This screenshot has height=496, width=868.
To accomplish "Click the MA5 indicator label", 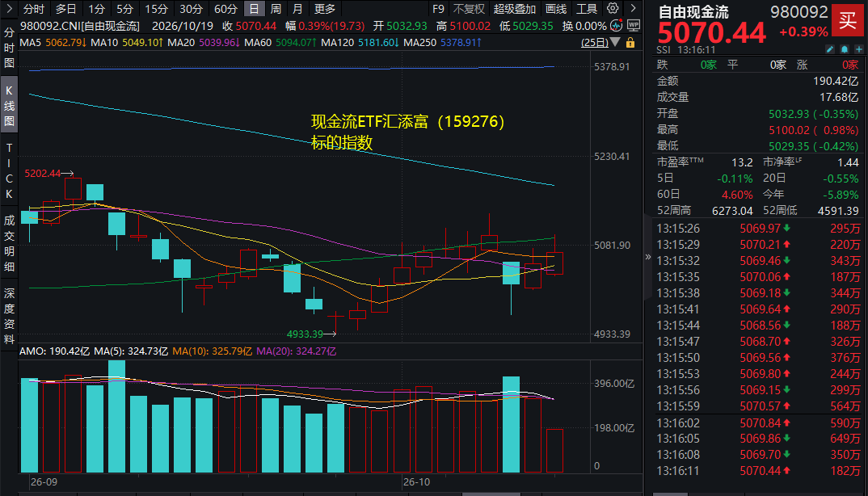I will [31, 43].
